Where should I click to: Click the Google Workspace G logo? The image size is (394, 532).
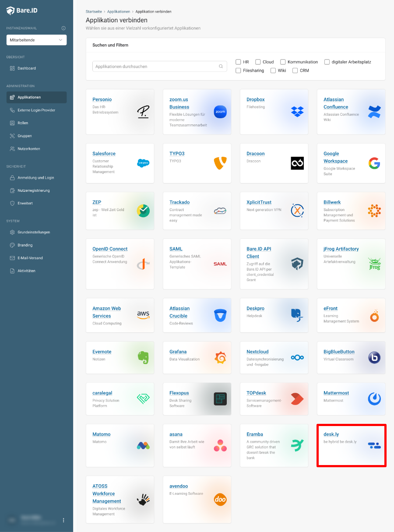point(374,163)
